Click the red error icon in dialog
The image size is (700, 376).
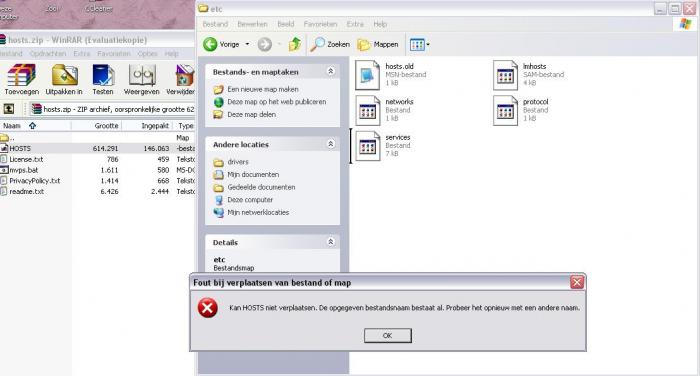click(208, 308)
